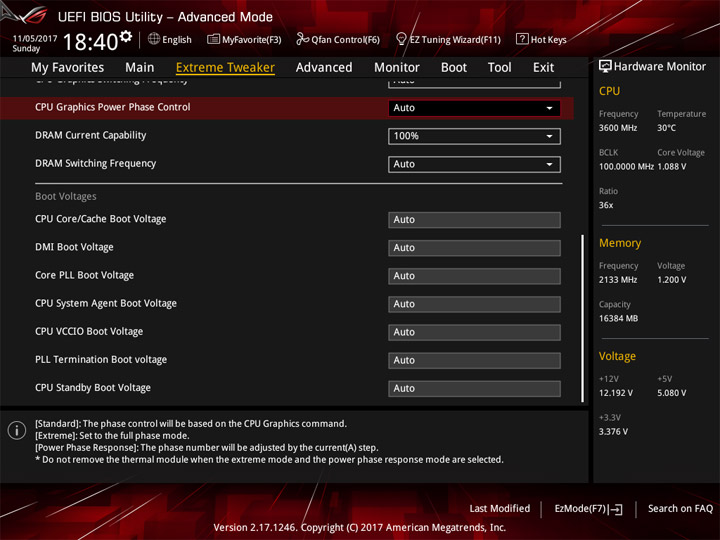Click the DMI Boot Voltage field
Viewport: 720px width, 540px height.
click(x=474, y=248)
